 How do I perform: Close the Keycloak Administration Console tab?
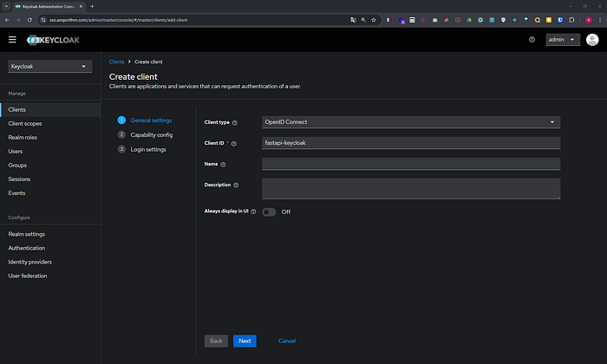coord(81,6)
